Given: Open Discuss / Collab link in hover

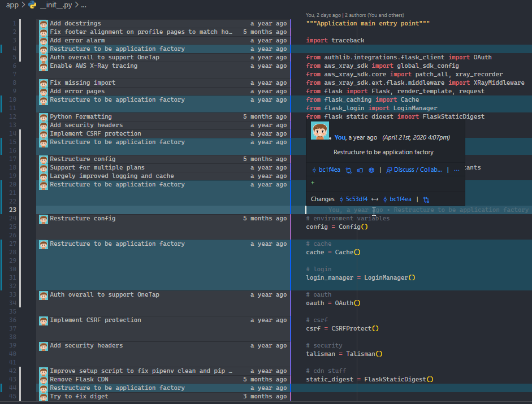Looking at the screenshot, I should [414, 170].
